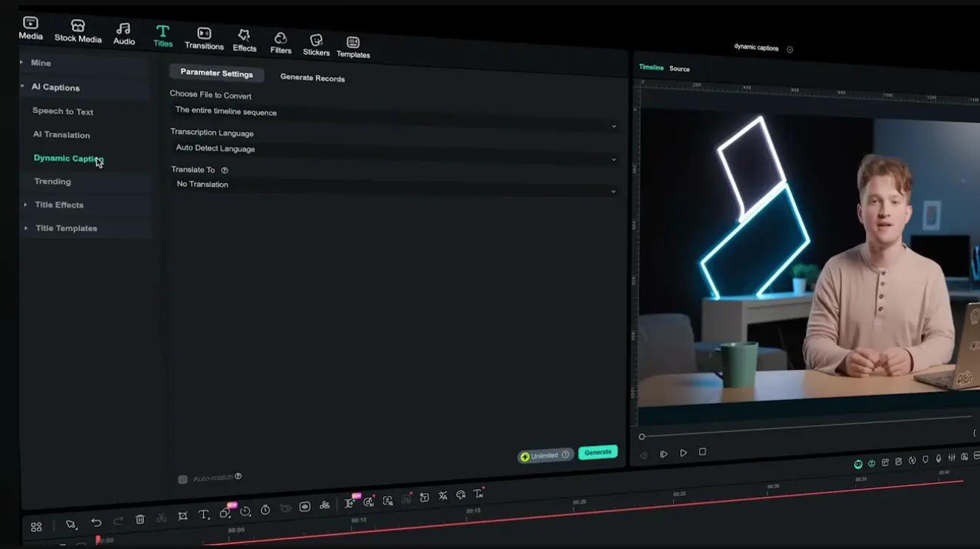980x549 pixels.
Task: Open the Media panel
Action: click(x=30, y=27)
